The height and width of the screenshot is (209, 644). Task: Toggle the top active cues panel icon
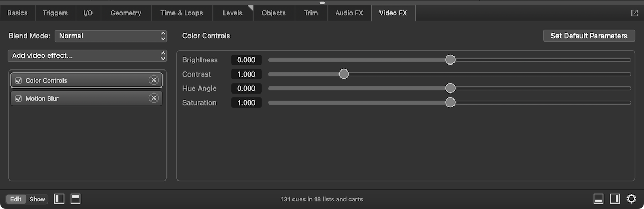(76, 199)
